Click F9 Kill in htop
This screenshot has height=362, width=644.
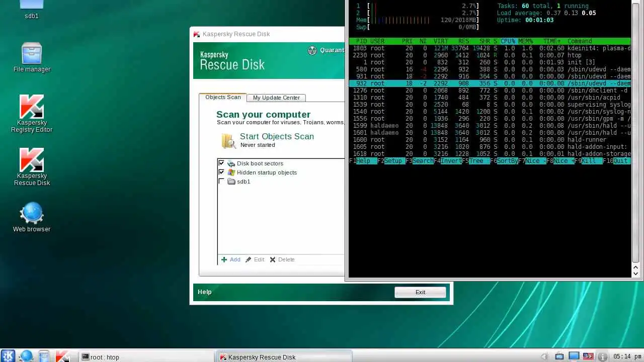[588, 161]
